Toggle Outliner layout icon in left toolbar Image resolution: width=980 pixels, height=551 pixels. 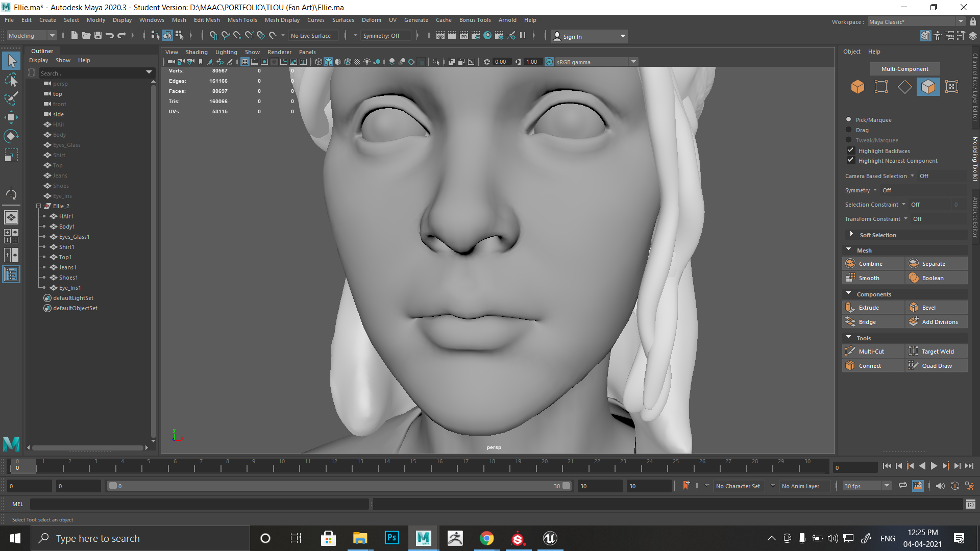(x=11, y=274)
